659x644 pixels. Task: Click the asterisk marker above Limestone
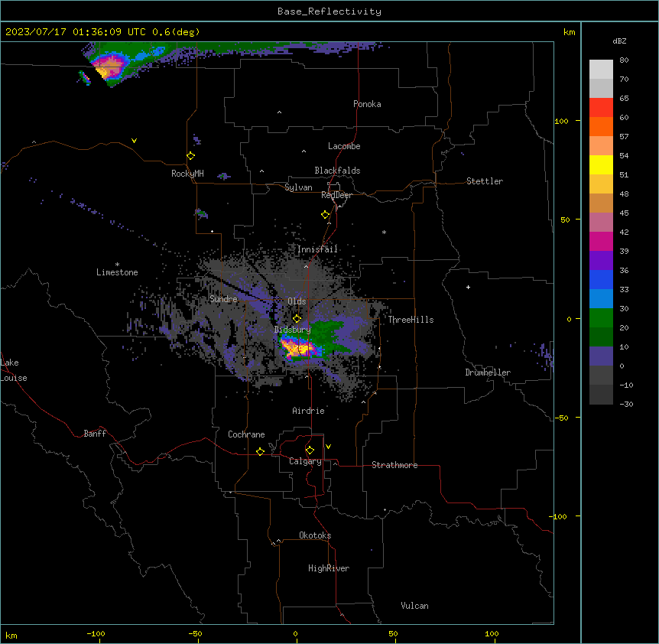[117, 264]
